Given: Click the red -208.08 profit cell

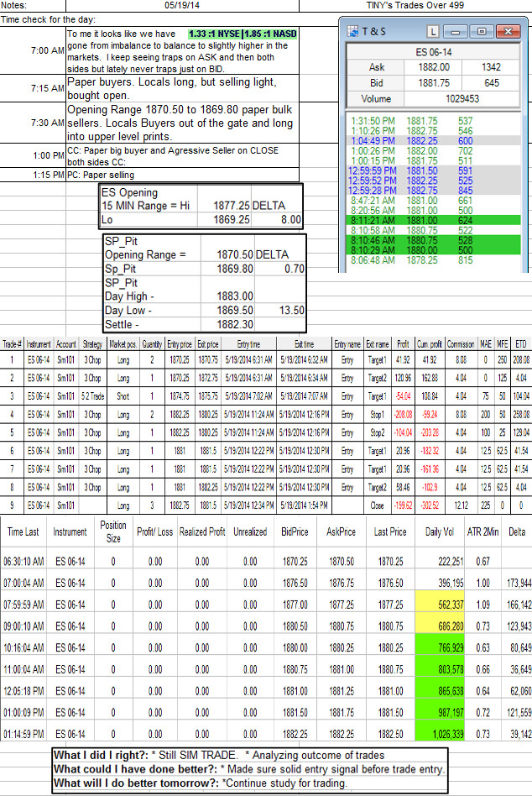Looking at the screenshot, I should [403, 414].
